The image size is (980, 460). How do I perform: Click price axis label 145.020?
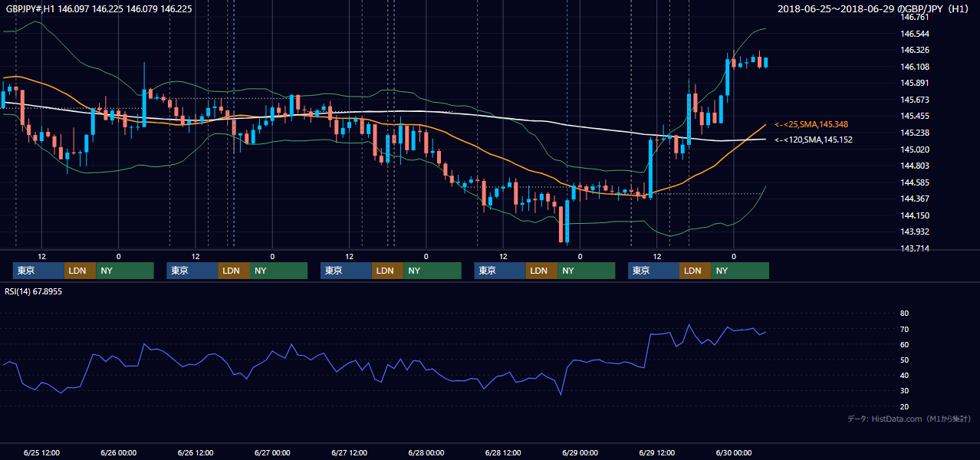[x=916, y=149]
